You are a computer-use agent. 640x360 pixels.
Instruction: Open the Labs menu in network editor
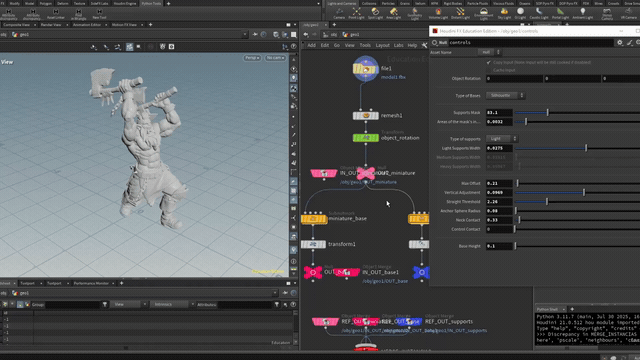click(398, 45)
